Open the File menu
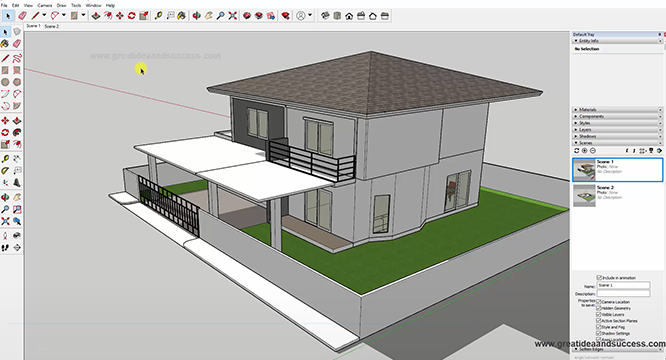Viewport: 666px width, 360px height. [x=4, y=6]
